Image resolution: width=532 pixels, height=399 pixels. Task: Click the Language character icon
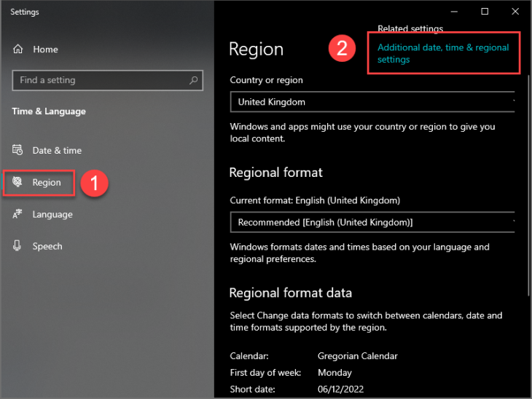click(x=18, y=215)
